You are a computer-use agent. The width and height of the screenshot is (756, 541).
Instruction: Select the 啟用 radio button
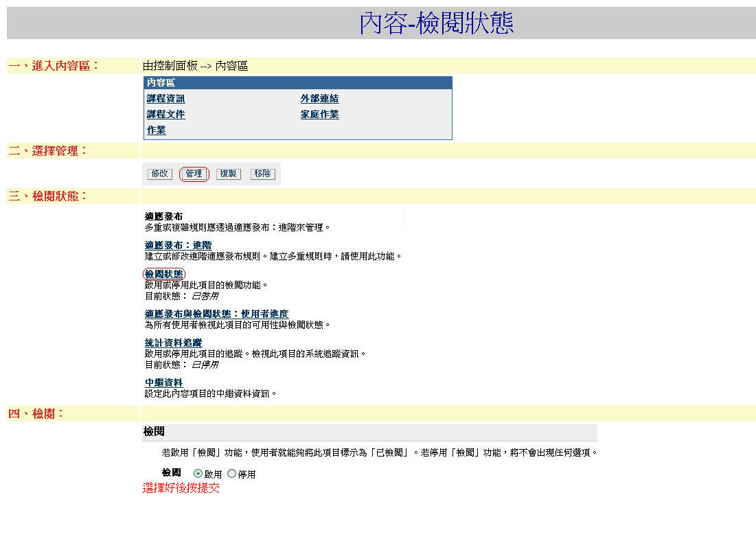(198, 474)
